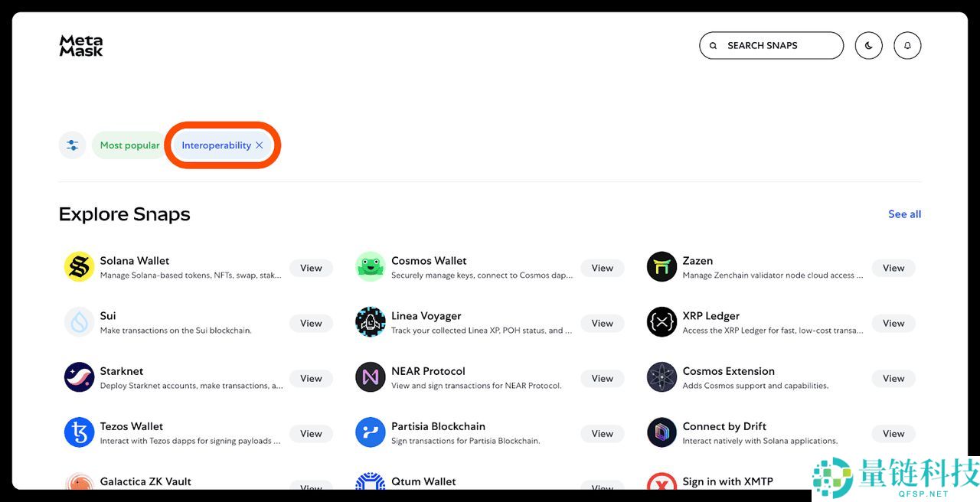Click the Tezos Wallet icon
This screenshot has width=980, height=502.
coord(79,432)
